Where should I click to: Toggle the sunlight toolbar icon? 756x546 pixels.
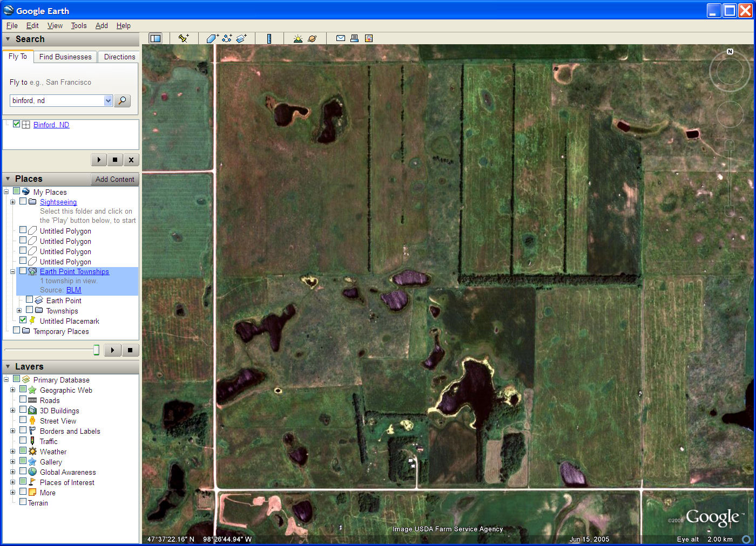click(298, 38)
